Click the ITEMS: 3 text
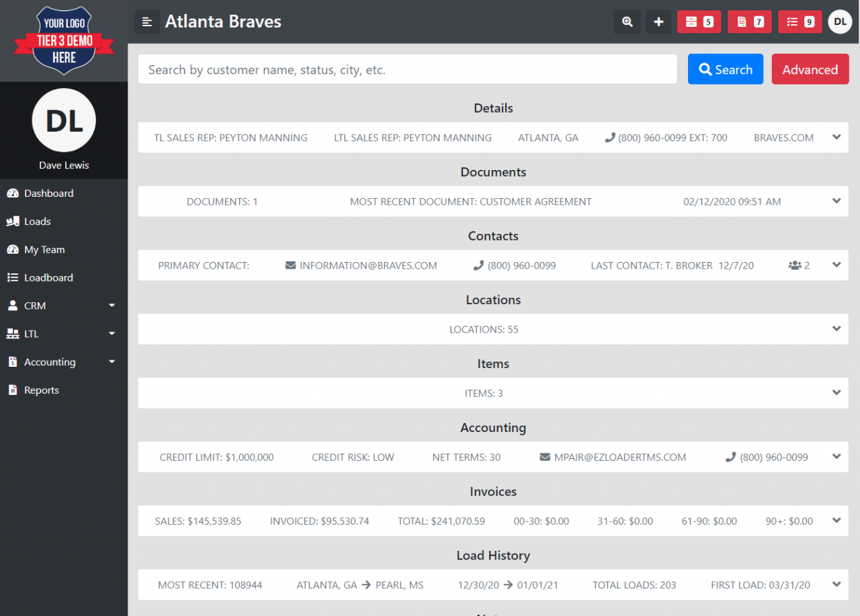Viewport: 860px width, 616px height. pos(484,393)
